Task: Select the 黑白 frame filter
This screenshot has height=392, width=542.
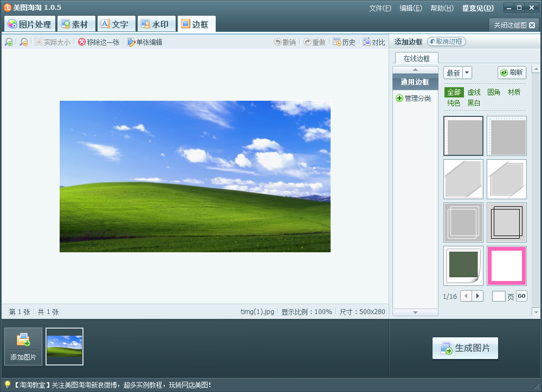Action: point(474,102)
